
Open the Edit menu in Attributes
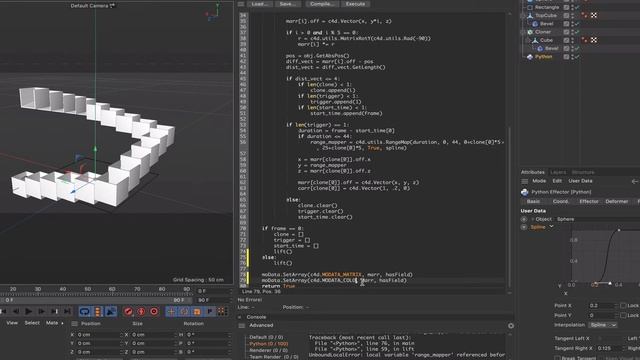tap(557, 181)
